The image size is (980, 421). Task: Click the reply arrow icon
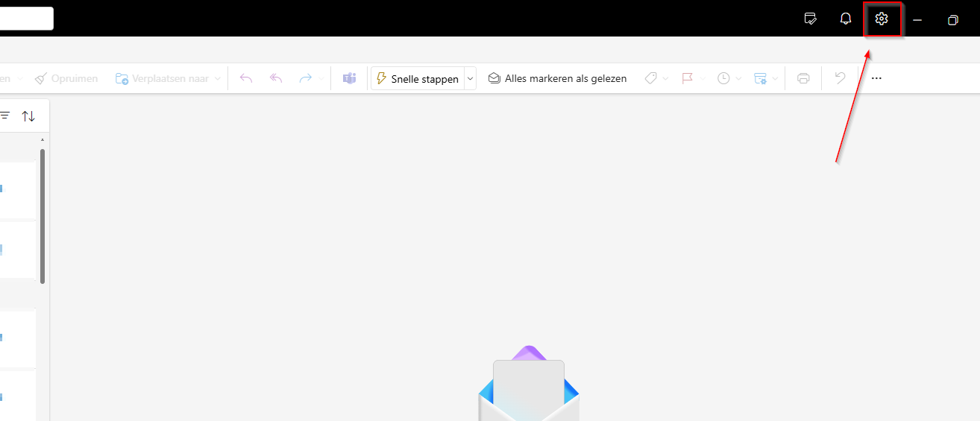(247, 78)
